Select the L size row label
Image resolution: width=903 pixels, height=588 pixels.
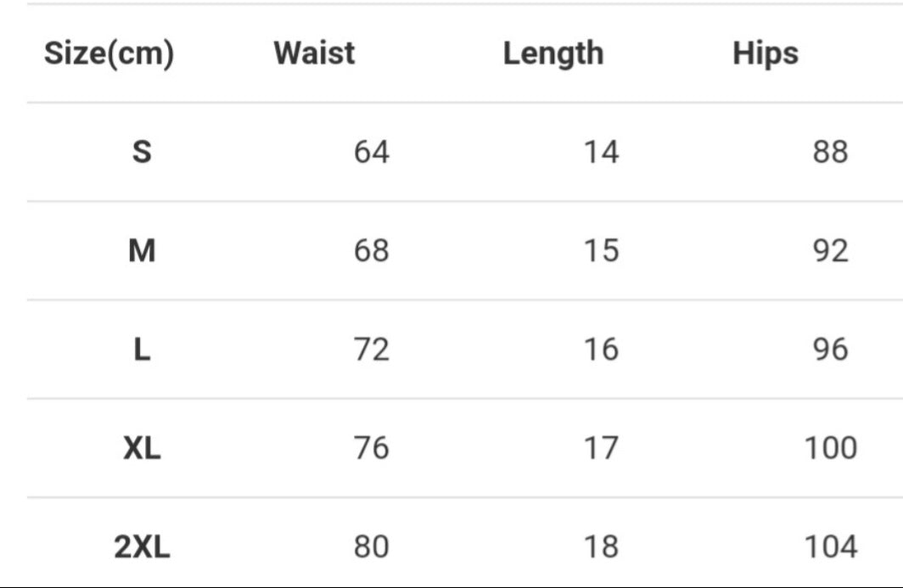coord(142,350)
